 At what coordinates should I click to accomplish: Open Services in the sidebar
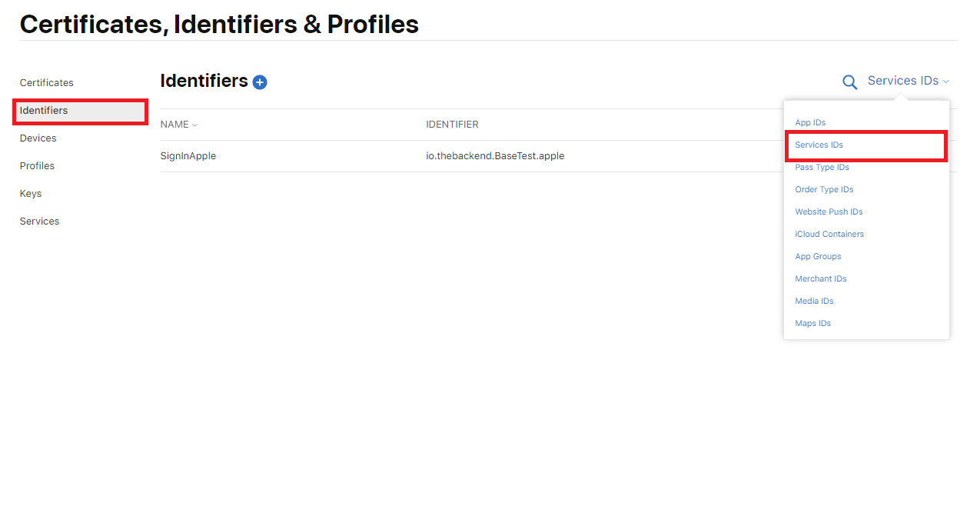[39, 222]
